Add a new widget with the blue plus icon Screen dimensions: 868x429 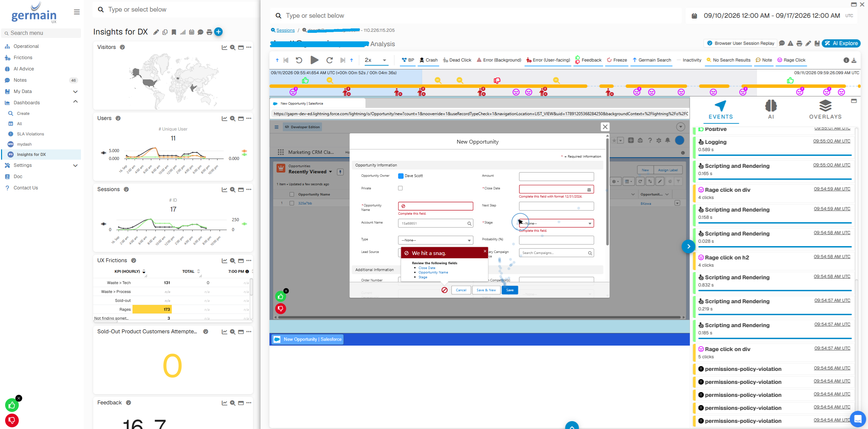click(x=219, y=32)
